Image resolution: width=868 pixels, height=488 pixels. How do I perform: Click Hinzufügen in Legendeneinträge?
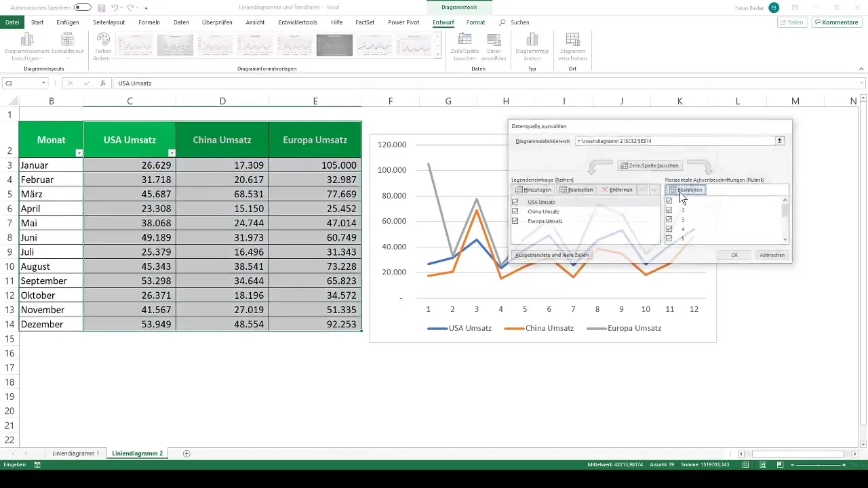[x=534, y=190]
